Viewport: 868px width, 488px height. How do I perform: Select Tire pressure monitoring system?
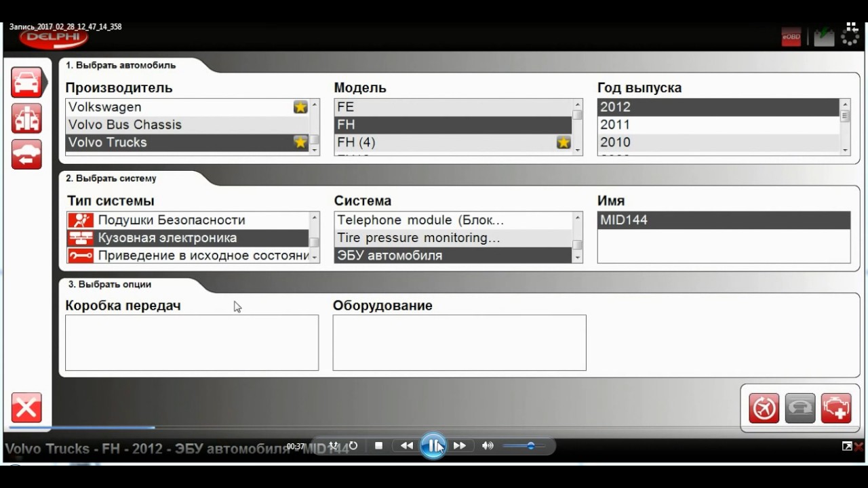pyautogui.click(x=453, y=238)
